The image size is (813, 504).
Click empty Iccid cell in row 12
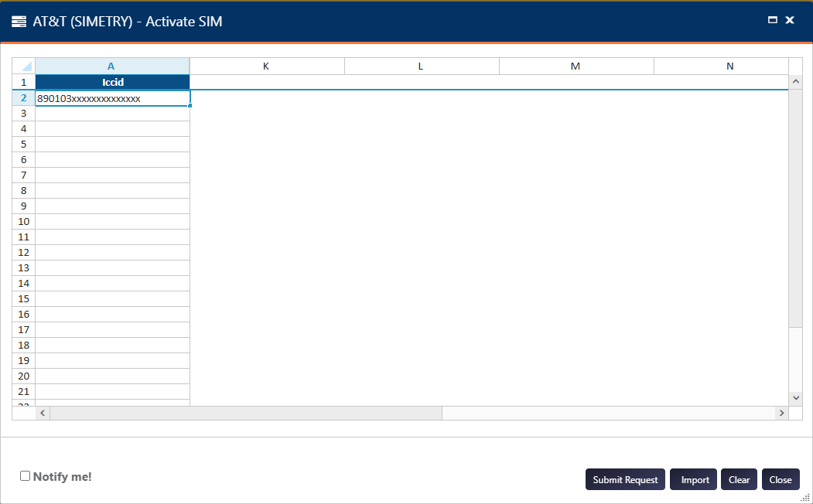pos(112,252)
